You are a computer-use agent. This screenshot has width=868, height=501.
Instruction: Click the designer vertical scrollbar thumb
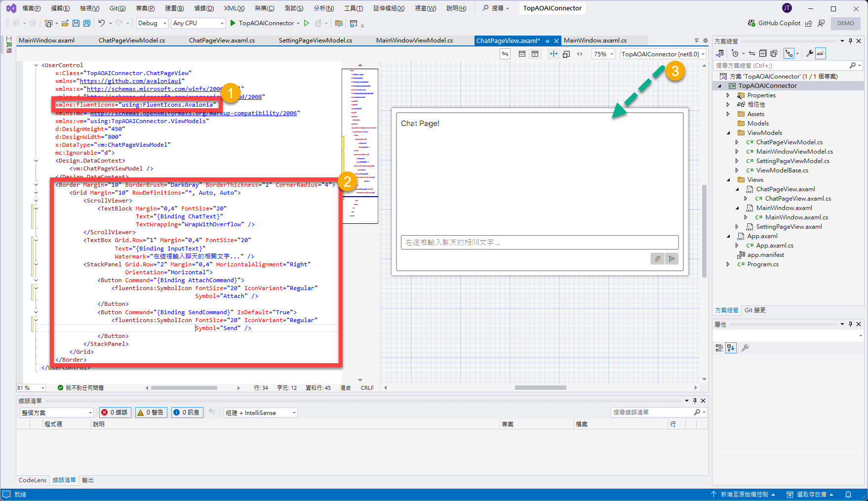click(705, 231)
